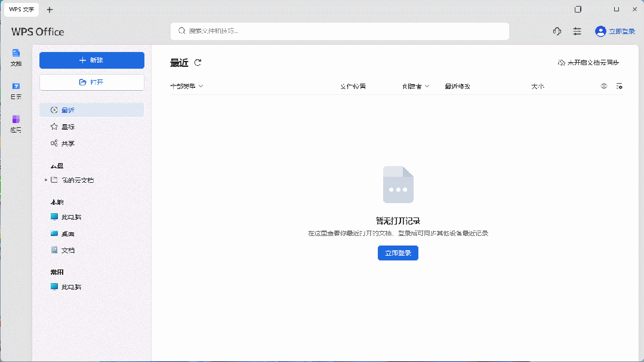Click the 最近修改 column header

pos(458,86)
